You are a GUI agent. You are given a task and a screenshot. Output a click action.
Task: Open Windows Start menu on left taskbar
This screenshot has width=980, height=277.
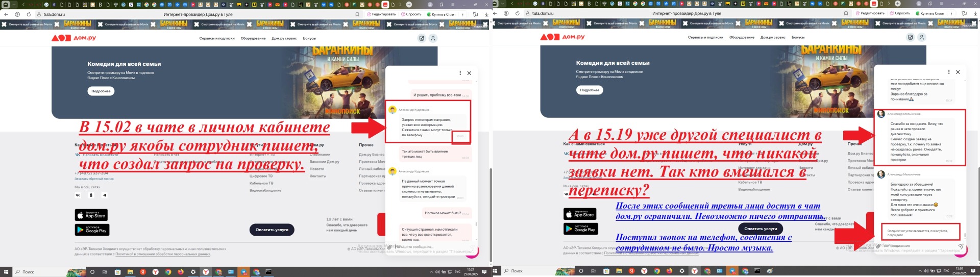[x=7, y=272]
